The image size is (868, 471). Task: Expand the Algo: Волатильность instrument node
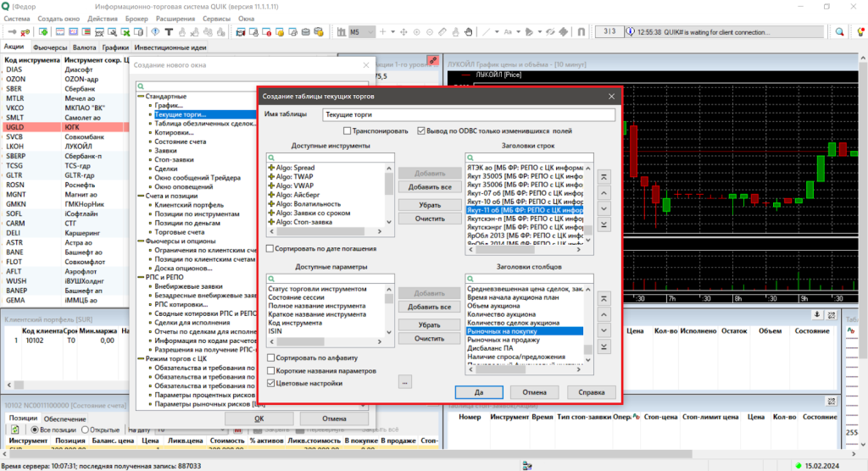271,203
